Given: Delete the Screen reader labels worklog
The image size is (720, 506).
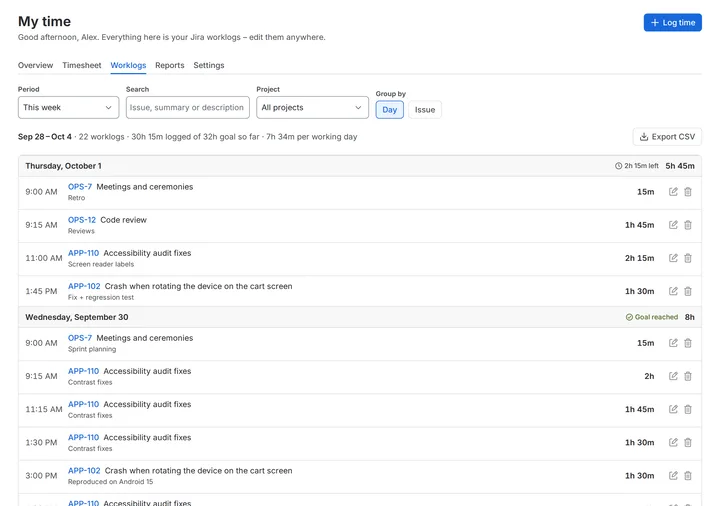Looking at the screenshot, I should coord(688,258).
